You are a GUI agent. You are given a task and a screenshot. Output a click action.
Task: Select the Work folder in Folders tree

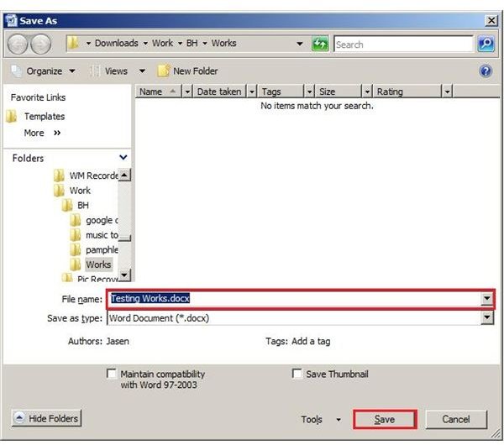(x=80, y=191)
